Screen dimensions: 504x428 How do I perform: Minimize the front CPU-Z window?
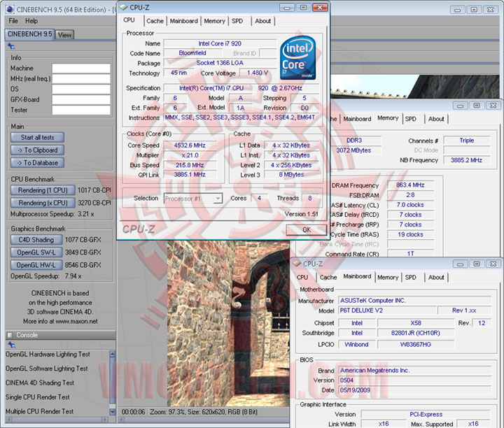tap(287, 8)
